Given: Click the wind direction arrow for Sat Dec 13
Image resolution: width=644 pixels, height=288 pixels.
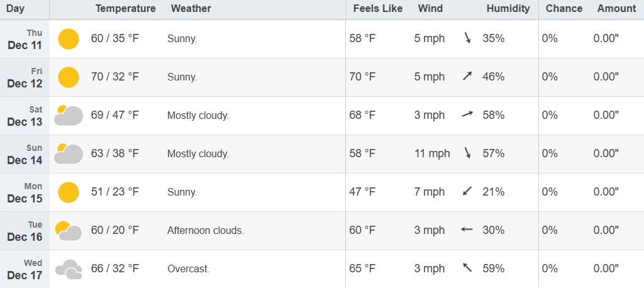Looking at the screenshot, I should tap(467, 115).
